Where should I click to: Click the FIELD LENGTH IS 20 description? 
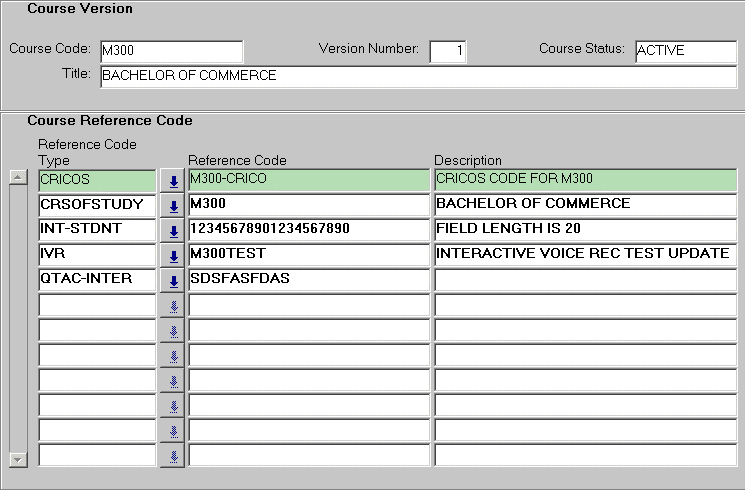click(585, 230)
